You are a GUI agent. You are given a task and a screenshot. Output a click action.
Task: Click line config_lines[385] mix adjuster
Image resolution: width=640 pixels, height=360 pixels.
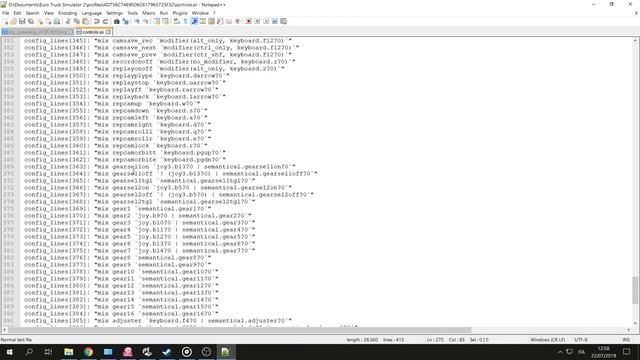click(x=158, y=321)
